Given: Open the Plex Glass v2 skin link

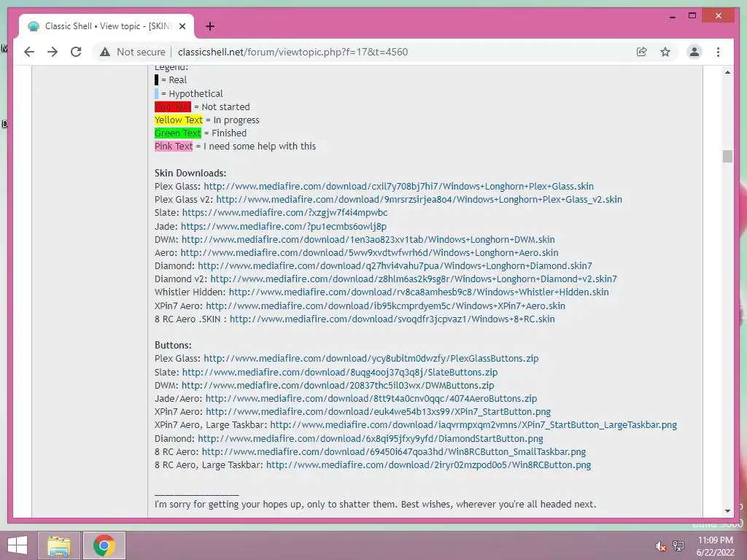Looking at the screenshot, I should tap(419, 200).
